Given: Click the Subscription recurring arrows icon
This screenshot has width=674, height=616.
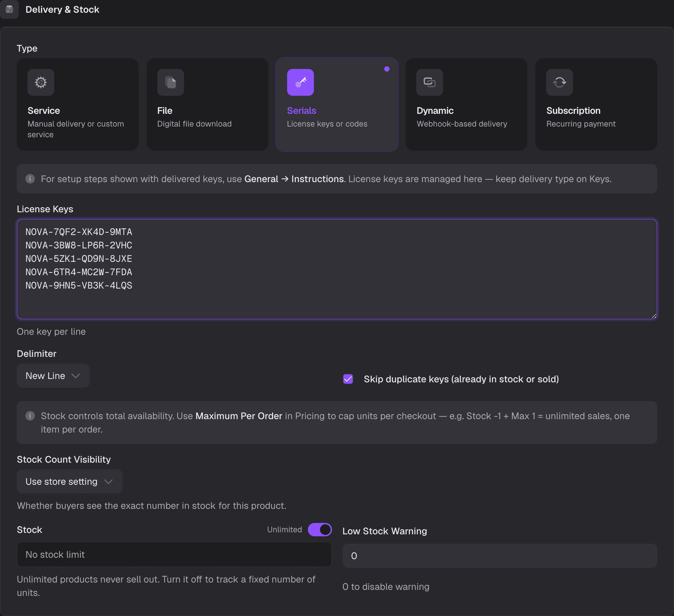Looking at the screenshot, I should click(x=560, y=82).
